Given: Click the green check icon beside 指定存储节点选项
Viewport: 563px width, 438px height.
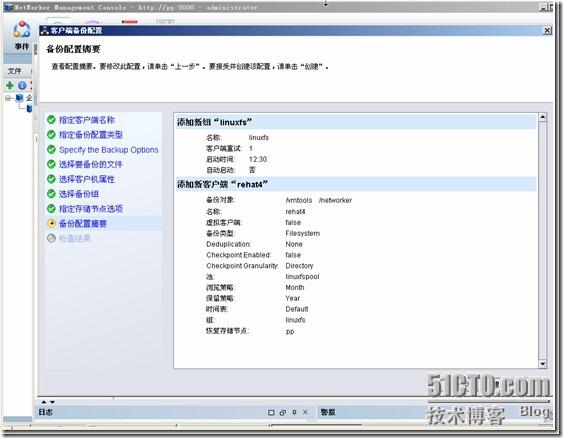Looking at the screenshot, I should tap(51, 209).
